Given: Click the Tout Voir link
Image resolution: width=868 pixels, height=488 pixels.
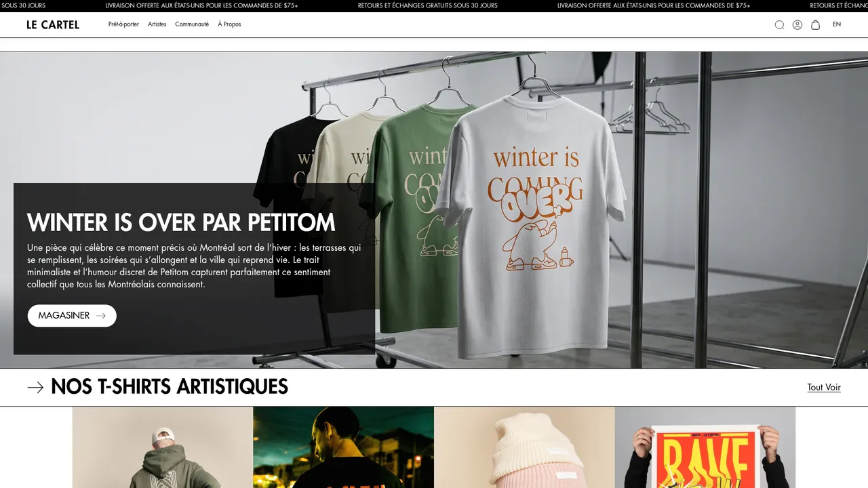Looking at the screenshot, I should coord(824,388).
